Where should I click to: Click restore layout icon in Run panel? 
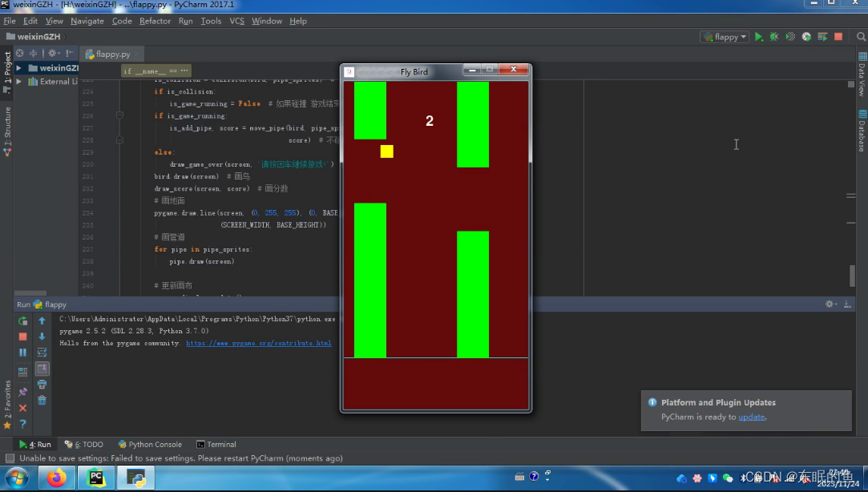point(22,372)
